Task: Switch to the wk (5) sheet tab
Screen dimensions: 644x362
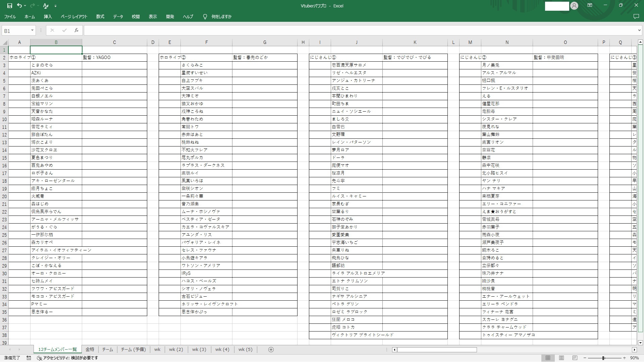Action: (x=245, y=350)
